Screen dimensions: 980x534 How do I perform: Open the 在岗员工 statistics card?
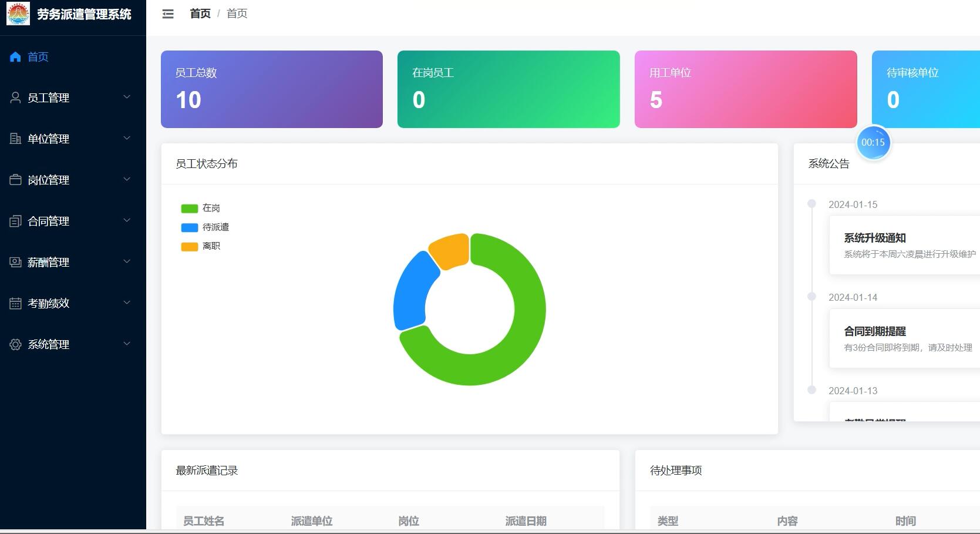click(x=508, y=89)
